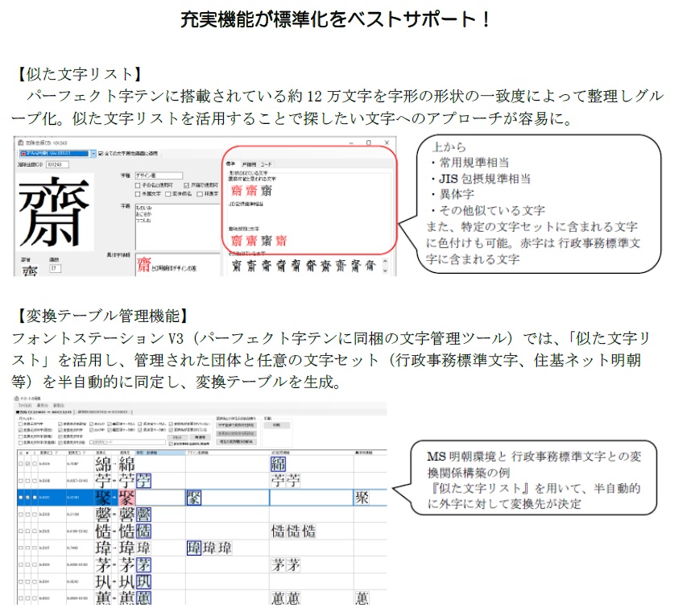This screenshot has width=695, height=616.
Task: Check the 変体仮名 checkbox
Action: (x=168, y=193)
